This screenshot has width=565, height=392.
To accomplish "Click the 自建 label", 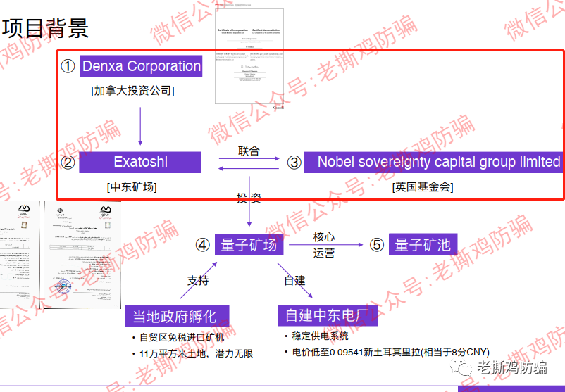I will click(294, 280).
